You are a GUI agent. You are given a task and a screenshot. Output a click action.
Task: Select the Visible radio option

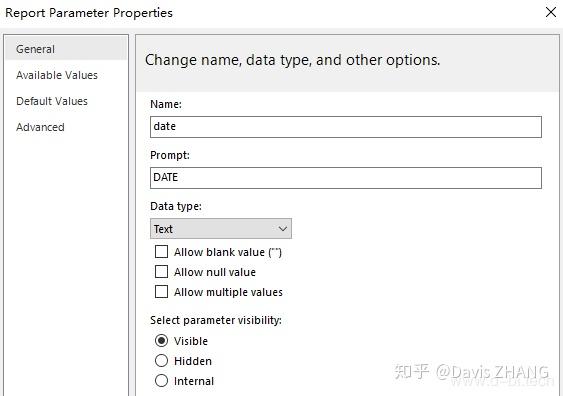tap(161, 340)
